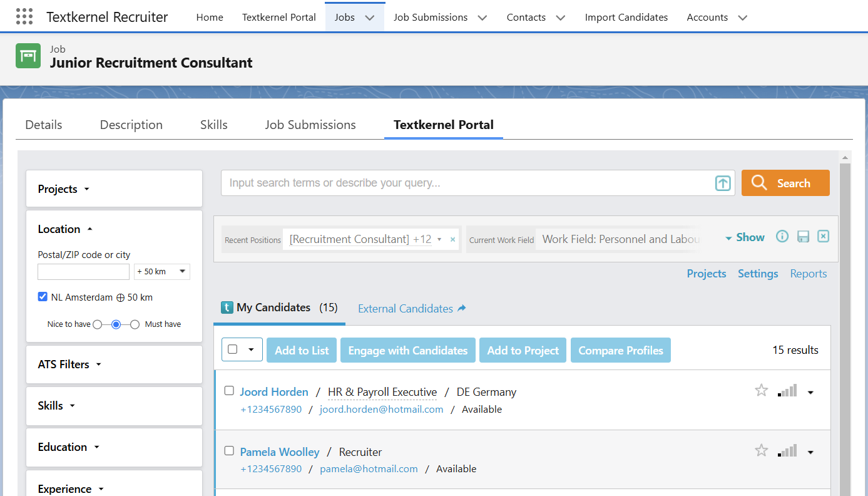Click the Postal/ZIP code or city field
Image resolution: width=868 pixels, height=496 pixels.
(83, 272)
